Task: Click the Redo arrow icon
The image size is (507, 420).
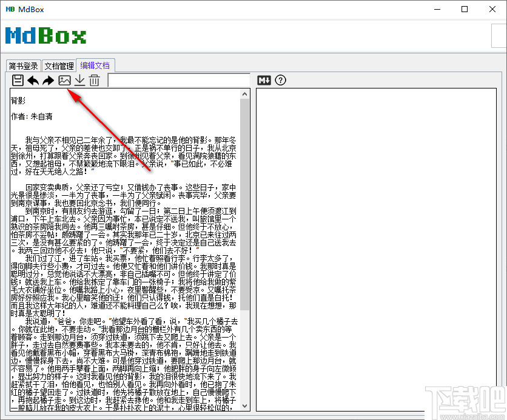Action: click(x=48, y=79)
